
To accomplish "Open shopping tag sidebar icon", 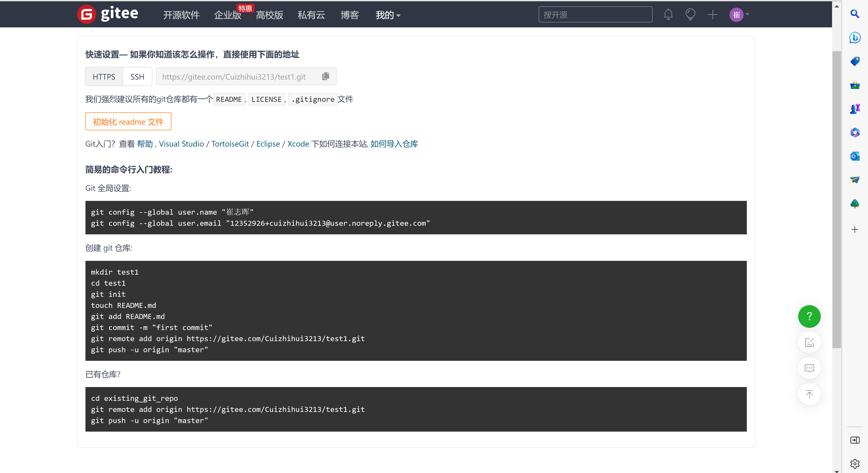I will tap(854, 61).
